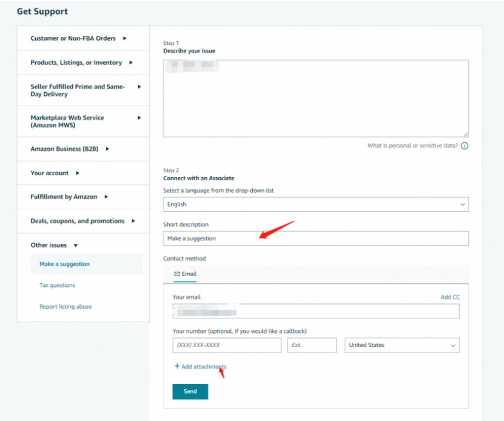Click the Get Support page heading
This screenshot has height=421, width=504.
click(42, 12)
